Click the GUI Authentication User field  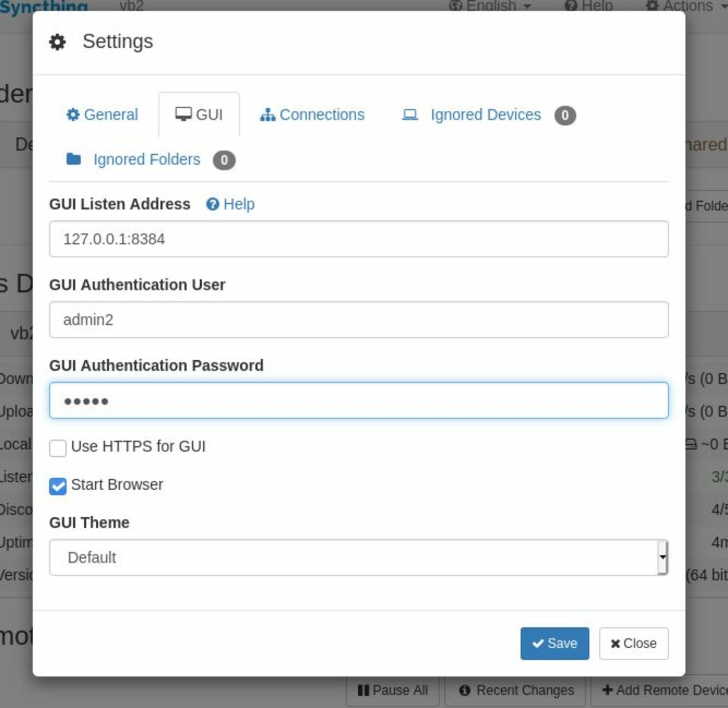point(359,319)
